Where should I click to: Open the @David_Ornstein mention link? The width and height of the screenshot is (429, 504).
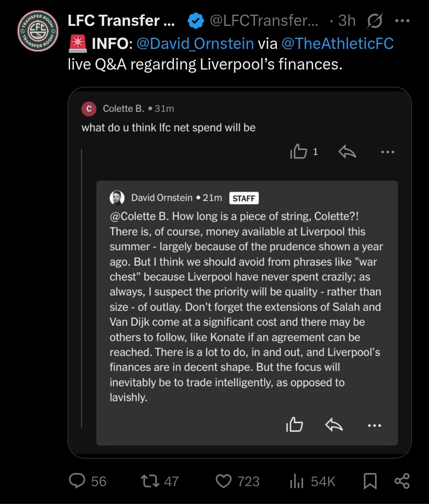(x=195, y=43)
